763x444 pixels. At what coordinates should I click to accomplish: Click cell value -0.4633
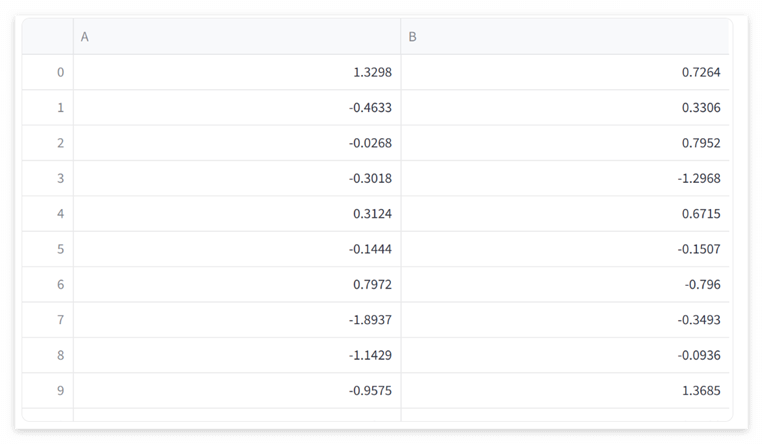(x=370, y=108)
